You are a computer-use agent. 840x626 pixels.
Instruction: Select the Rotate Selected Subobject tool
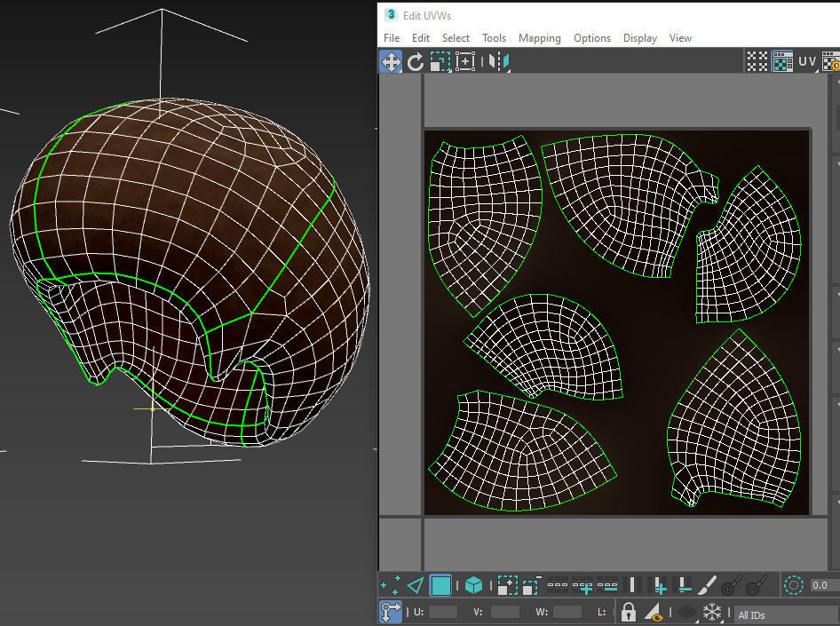click(416, 61)
